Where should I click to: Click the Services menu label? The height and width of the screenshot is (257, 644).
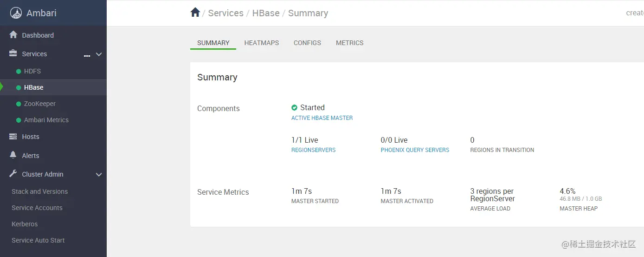pyautogui.click(x=34, y=54)
